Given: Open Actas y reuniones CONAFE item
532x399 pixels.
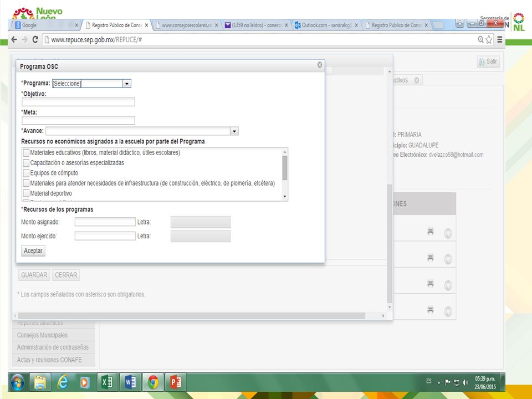Looking at the screenshot, I should (x=54, y=360).
